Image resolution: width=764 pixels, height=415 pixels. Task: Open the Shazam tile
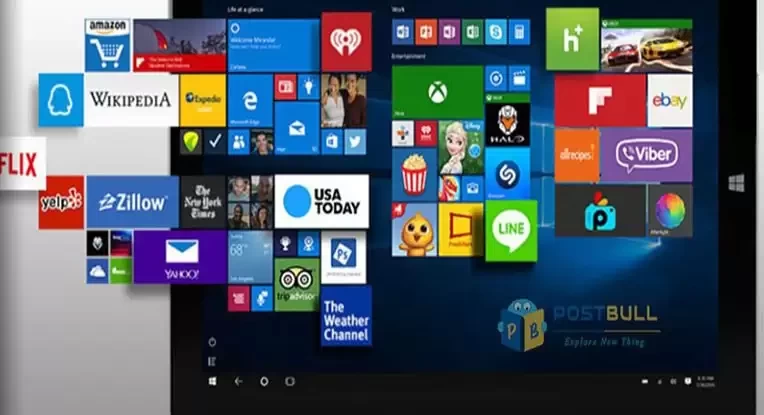508,173
